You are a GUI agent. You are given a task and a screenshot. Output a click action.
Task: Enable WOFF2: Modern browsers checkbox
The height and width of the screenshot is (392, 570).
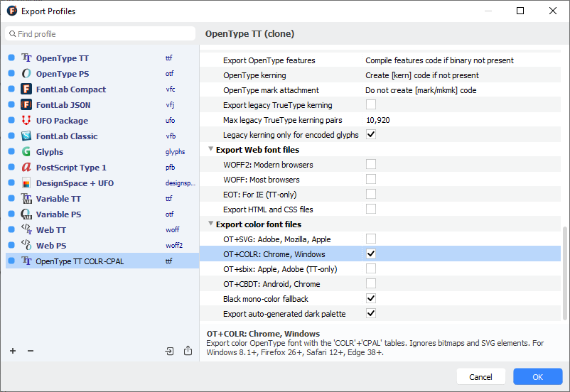[371, 164]
